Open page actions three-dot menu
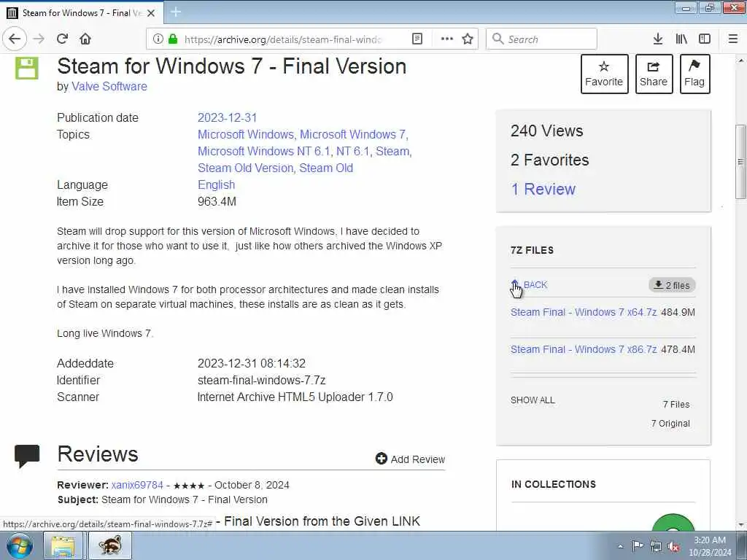747x560 pixels. pos(447,39)
